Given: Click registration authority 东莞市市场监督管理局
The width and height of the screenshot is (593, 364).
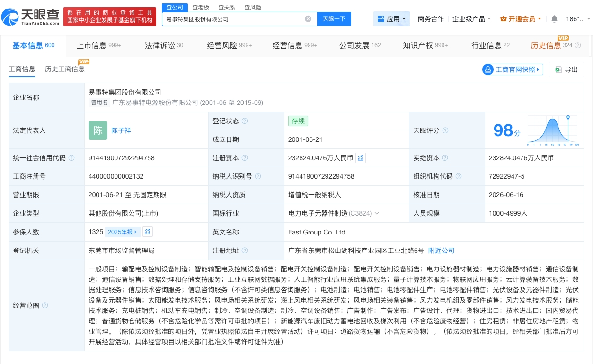Looking at the screenshot, I should click(122, 251).
